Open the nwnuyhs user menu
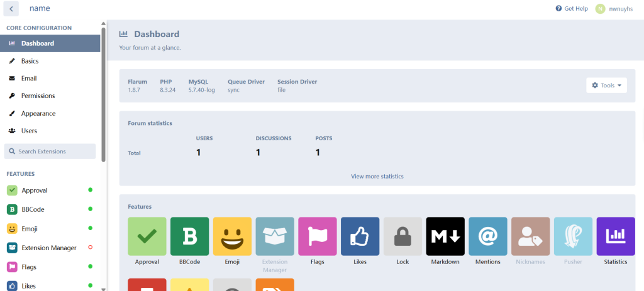Screen dimensions: 644x291 [614, 9]
